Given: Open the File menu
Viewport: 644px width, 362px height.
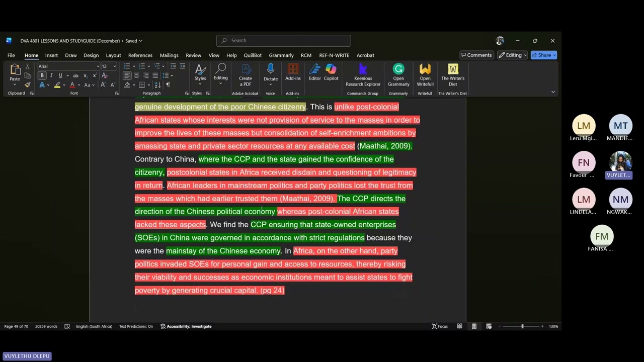Looking at the screenshot, I should [11, 55].
